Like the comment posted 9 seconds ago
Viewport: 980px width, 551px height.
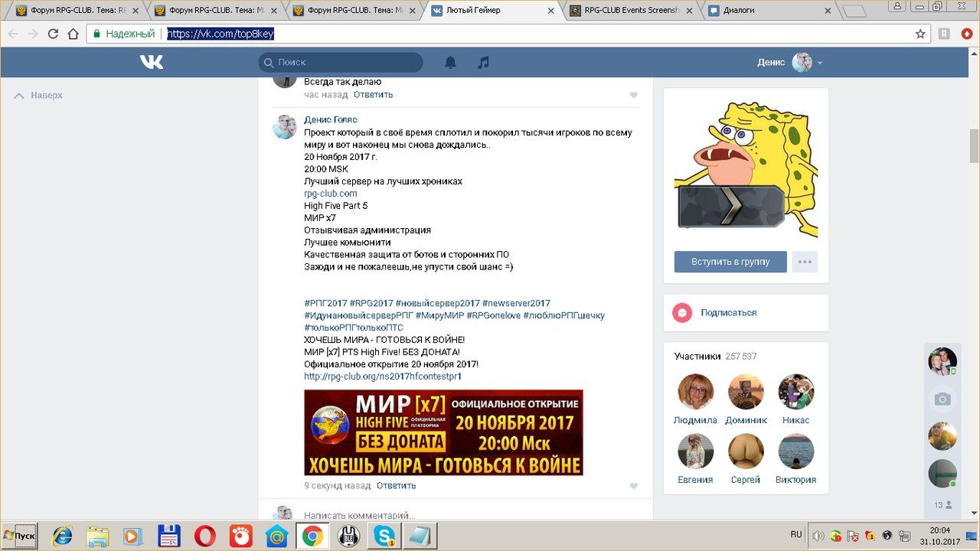pyautogui.click(x=633, y=486)
